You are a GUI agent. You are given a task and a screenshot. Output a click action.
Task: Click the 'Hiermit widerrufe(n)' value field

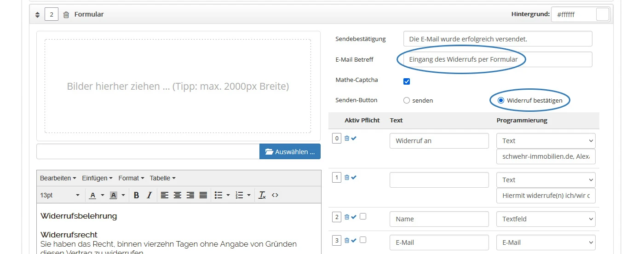(546, 196)
